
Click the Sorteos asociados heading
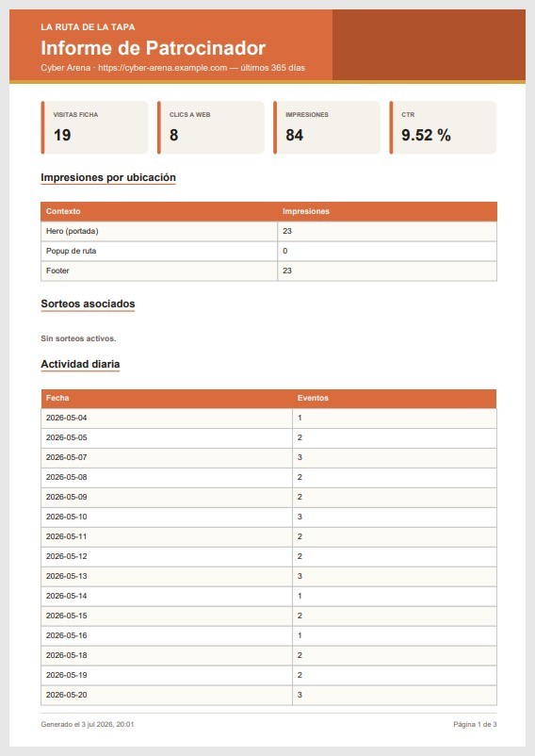click(x=88, y=304)
